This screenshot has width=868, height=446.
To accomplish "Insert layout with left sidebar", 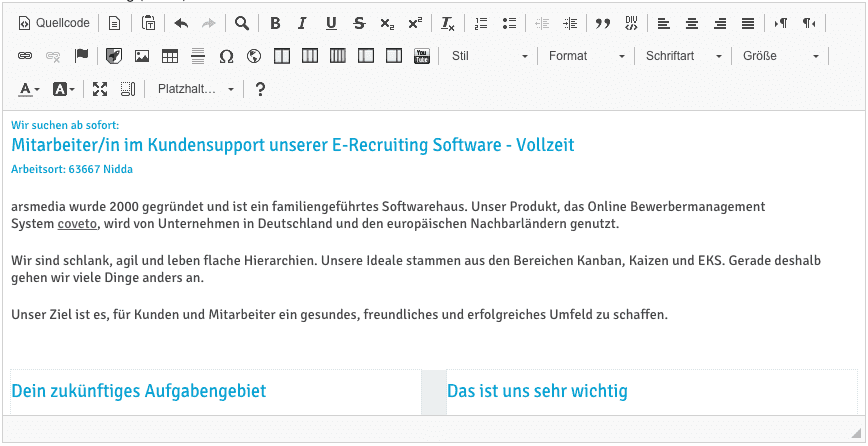I will [x=366, y=56].
